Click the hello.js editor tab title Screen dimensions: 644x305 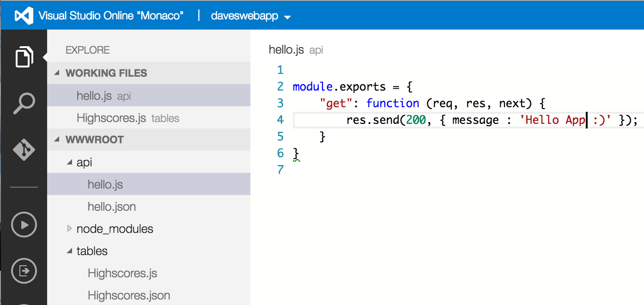(x=286, y=50)
